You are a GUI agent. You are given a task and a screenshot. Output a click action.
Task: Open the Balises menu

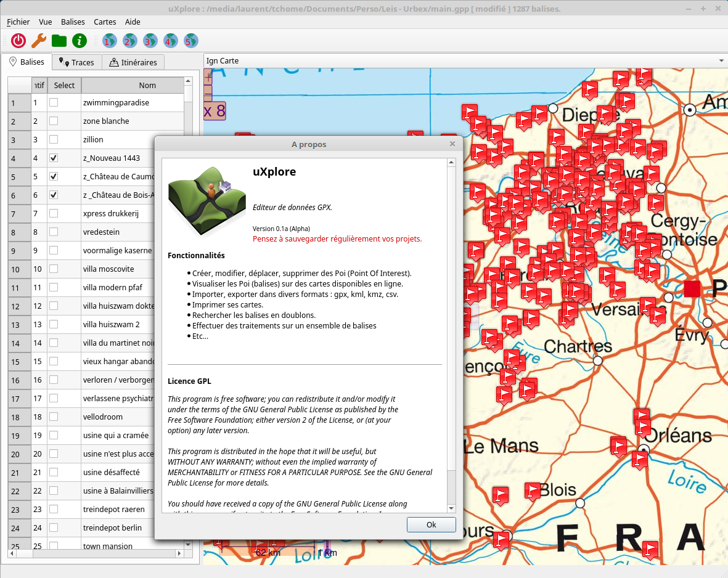(x=73, y=22)
